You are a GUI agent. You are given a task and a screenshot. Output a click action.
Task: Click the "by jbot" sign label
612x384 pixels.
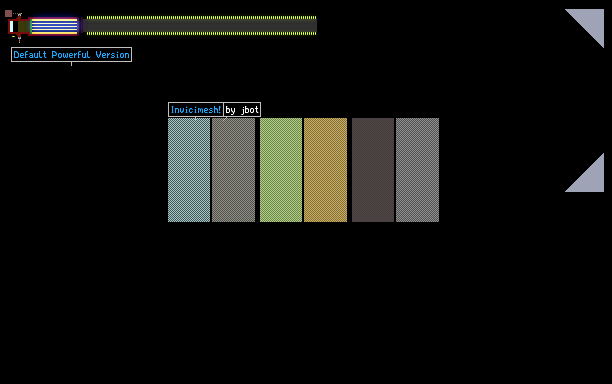(x=242, y=110)
